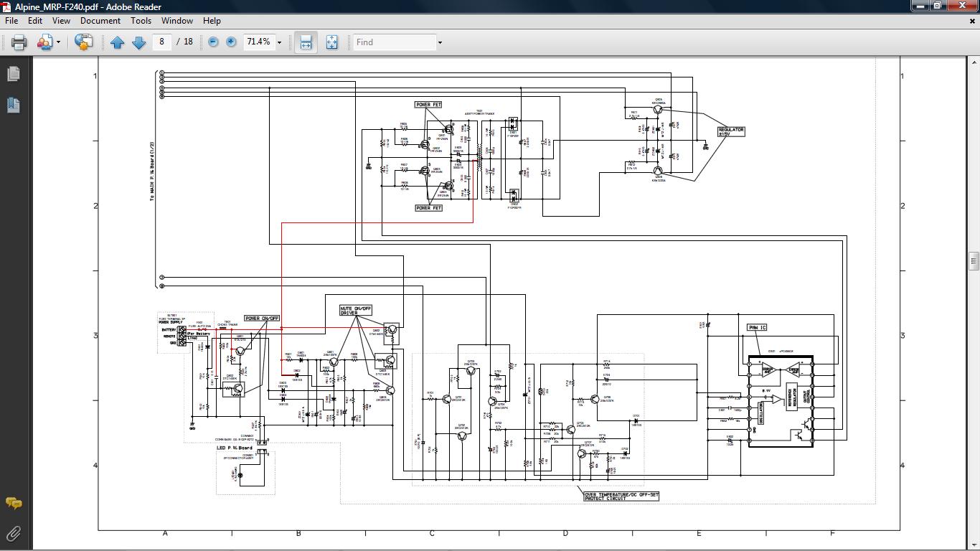
Task: Zoom out with the minus button
Action: pos(213,42)
